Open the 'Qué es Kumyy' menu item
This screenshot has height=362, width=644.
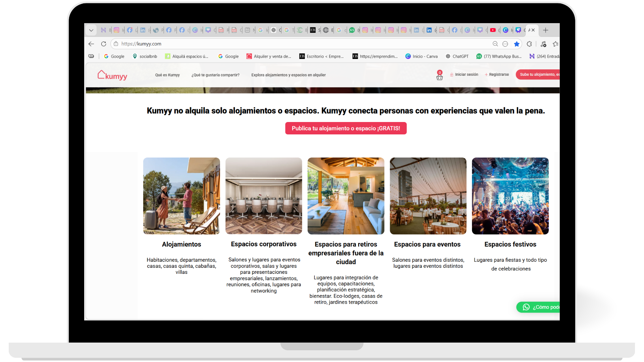click(167, 75)
